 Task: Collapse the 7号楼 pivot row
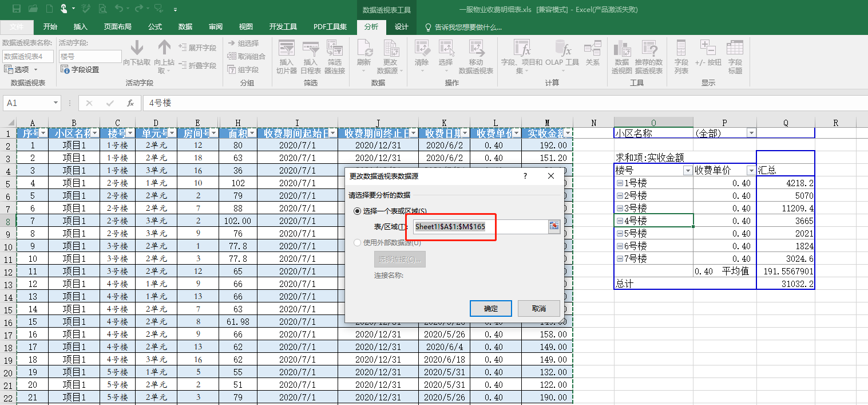620,259
